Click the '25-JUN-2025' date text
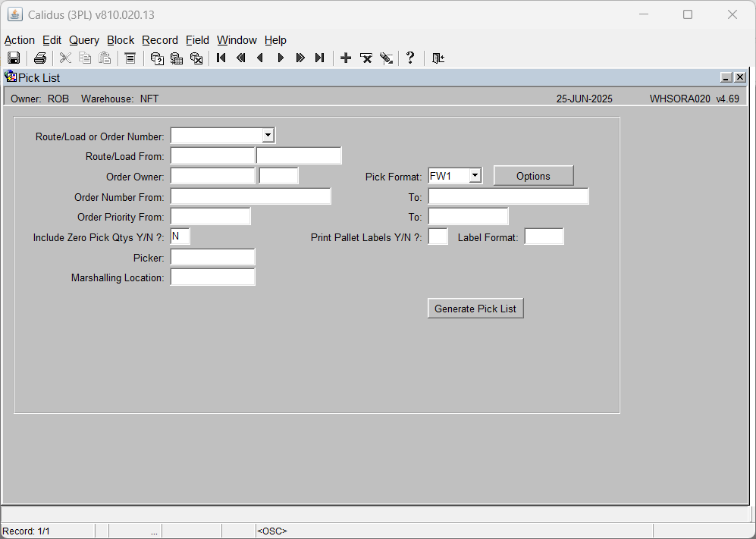 585,99
